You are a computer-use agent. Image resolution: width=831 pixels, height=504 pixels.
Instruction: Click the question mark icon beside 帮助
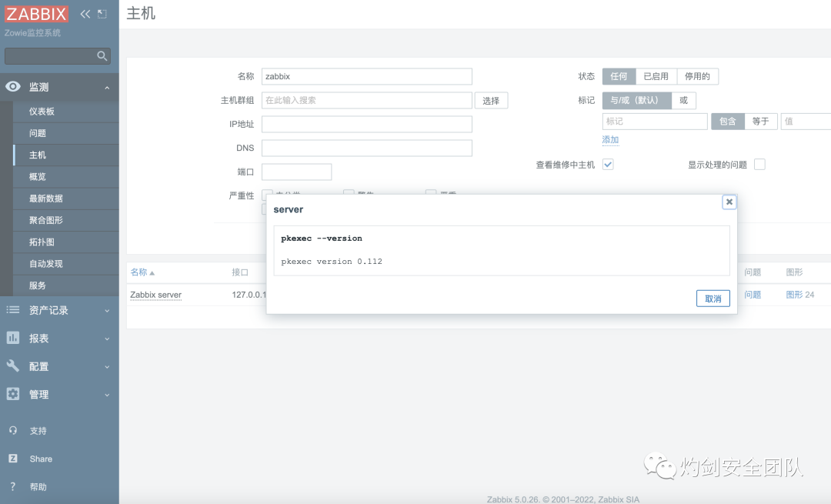point(13,486)
